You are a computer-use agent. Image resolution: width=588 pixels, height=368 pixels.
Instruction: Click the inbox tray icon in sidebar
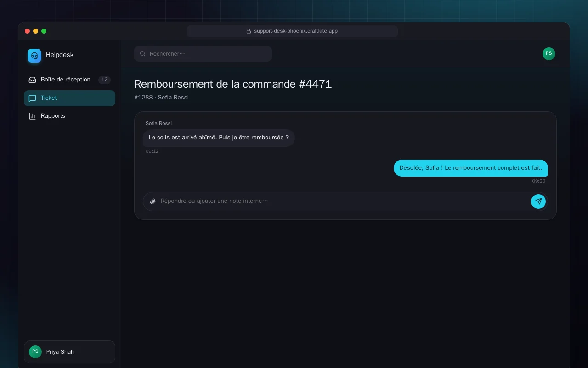32,80
